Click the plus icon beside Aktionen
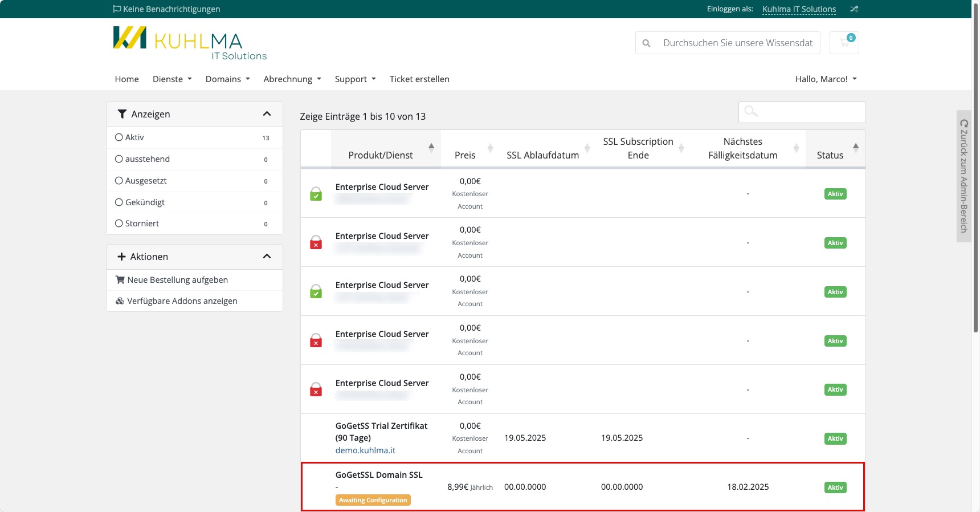980x512 pixels. pos(121,257)
